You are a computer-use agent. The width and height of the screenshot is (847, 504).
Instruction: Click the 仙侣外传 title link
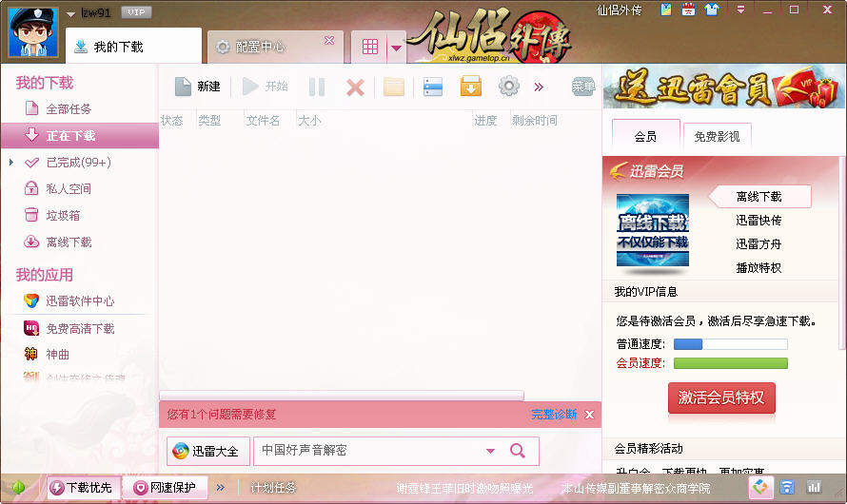click(619, 10)
